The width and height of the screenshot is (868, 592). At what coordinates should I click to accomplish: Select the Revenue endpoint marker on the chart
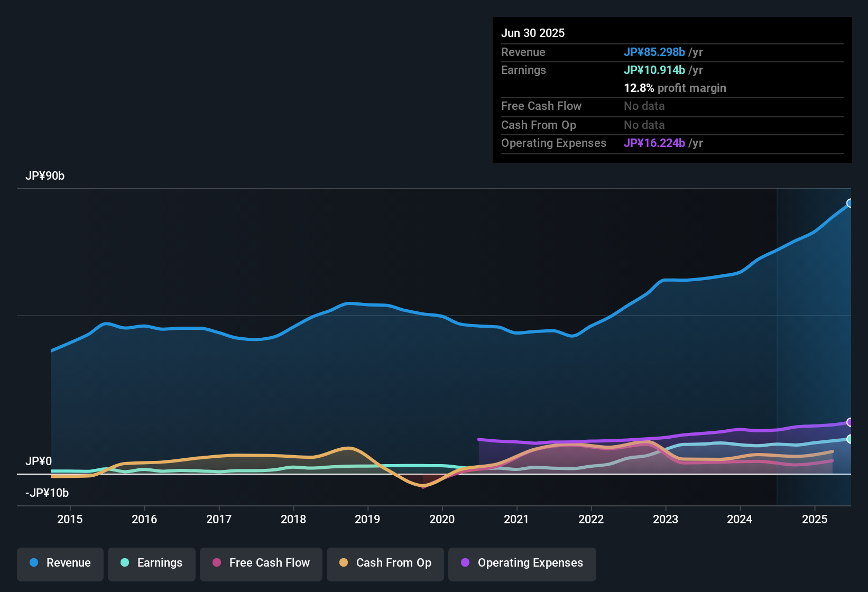coord(850,203)
